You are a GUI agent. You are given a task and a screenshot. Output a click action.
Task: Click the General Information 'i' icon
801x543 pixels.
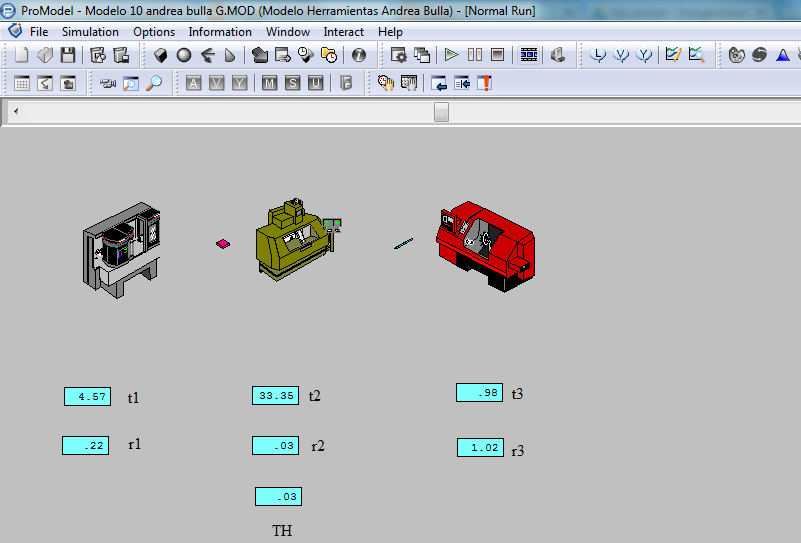click(359, 55)
